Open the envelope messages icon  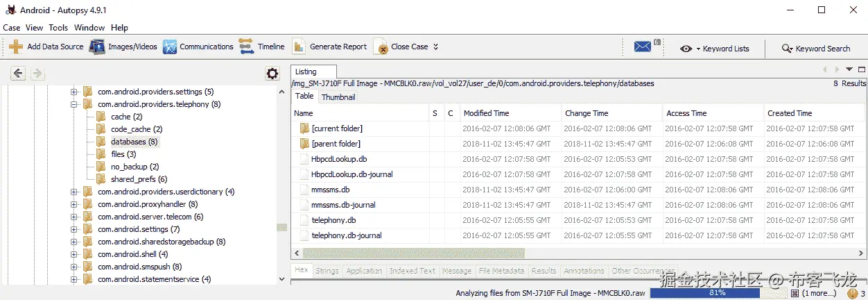pos(643,47)
